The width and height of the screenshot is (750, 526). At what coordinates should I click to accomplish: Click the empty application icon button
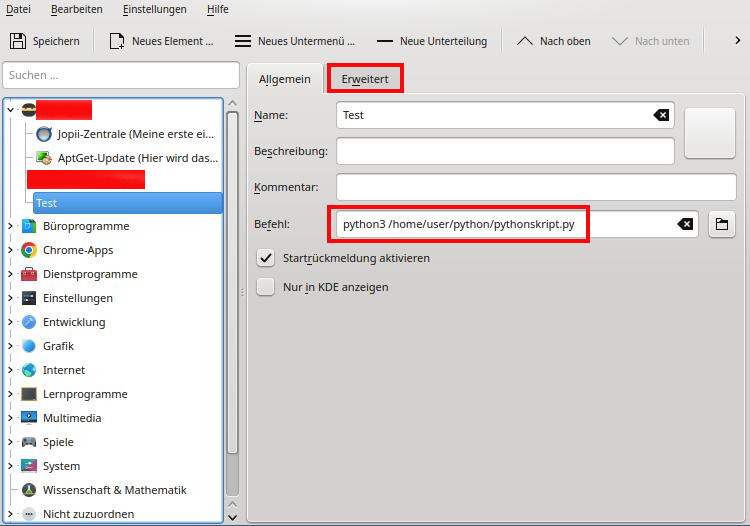click(709, 131)
